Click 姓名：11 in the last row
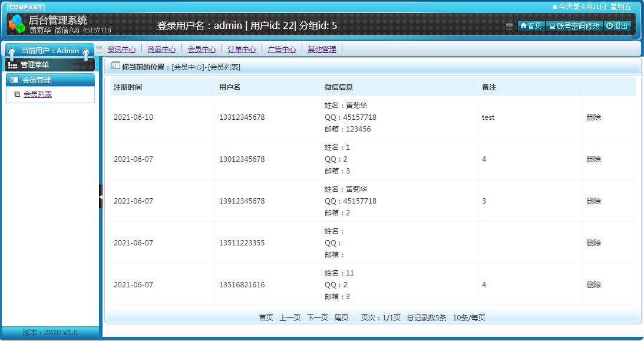The image size is (644, 341). (x=339, y=273)
